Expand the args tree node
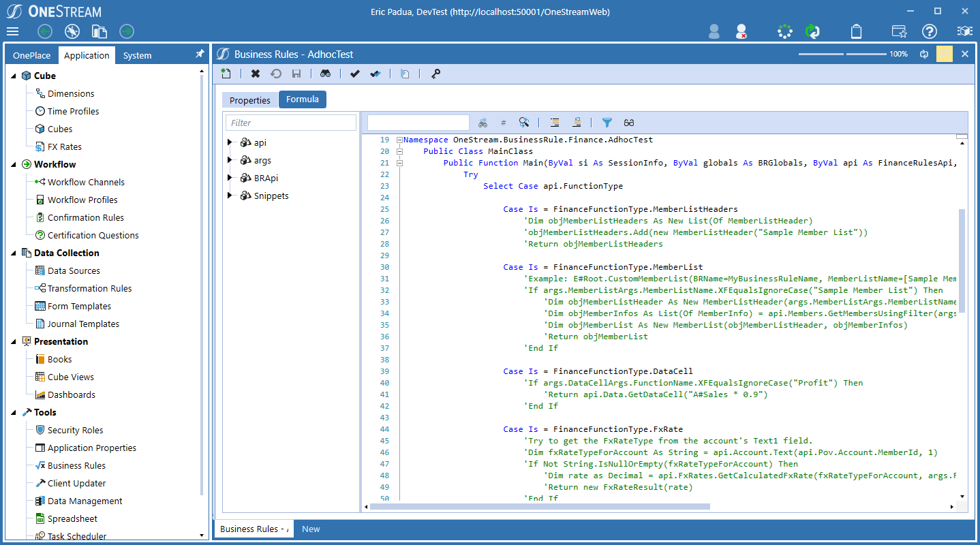Viewport: 980px width, 545px height. (230, 160)
